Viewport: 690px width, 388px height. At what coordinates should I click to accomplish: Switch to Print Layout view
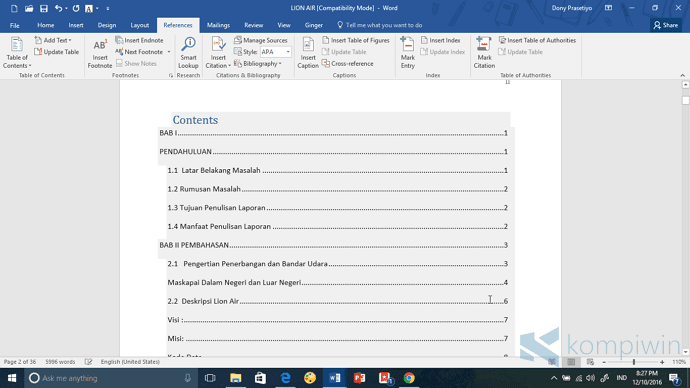pos(571,362)
